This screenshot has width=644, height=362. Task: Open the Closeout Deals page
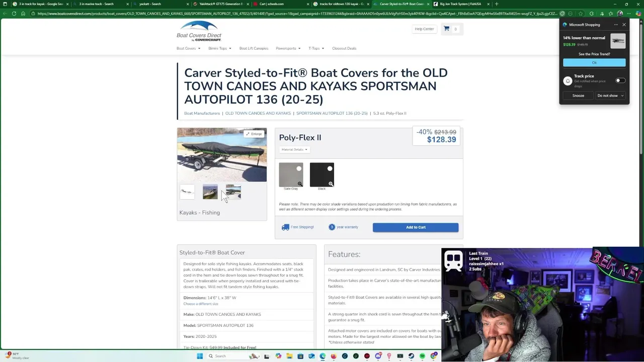click(x=344, y=48)
